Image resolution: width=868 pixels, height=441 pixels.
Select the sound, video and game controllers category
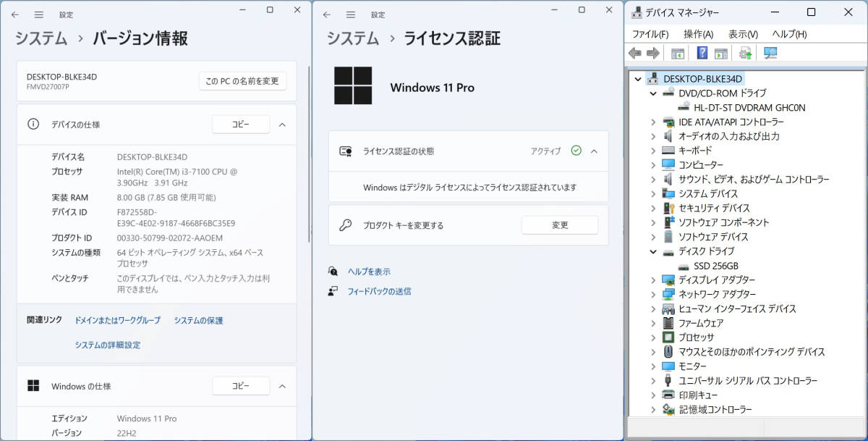tap(754, 179)
